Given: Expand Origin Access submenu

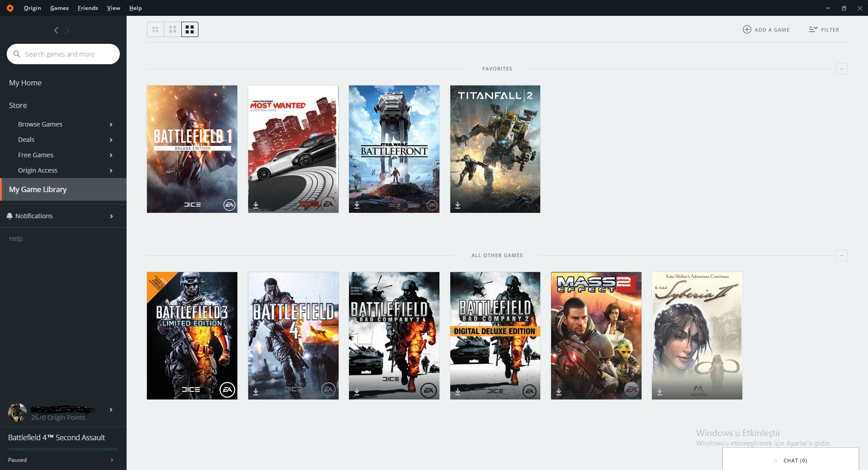Looking at the screenshot, I should [x=111, y=170].
